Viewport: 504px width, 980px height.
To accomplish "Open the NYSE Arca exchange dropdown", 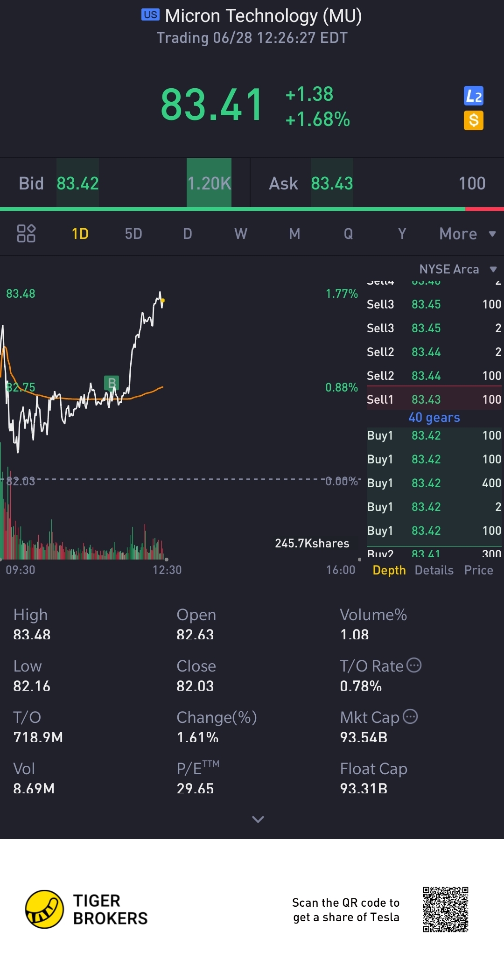I will tap(458, 269).
